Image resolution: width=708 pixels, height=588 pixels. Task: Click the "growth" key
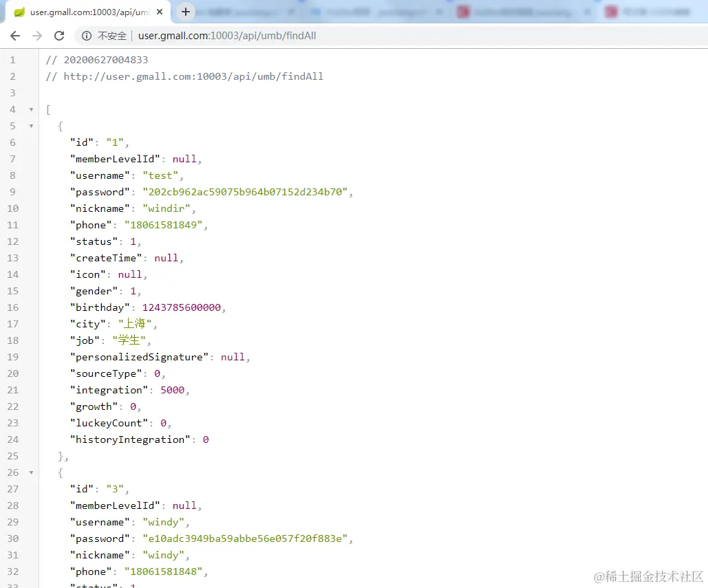(94, 406)
